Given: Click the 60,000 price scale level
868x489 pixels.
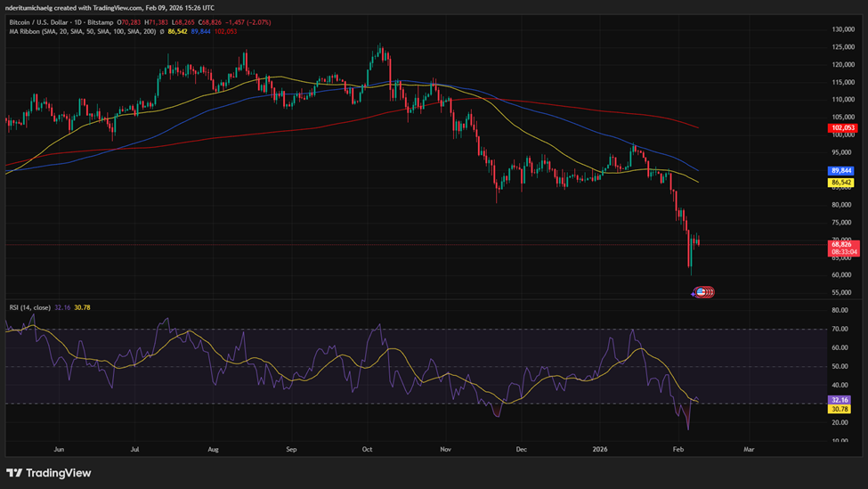Looking at the screenshot, I should pyautogui.click(x=842, y=275).
